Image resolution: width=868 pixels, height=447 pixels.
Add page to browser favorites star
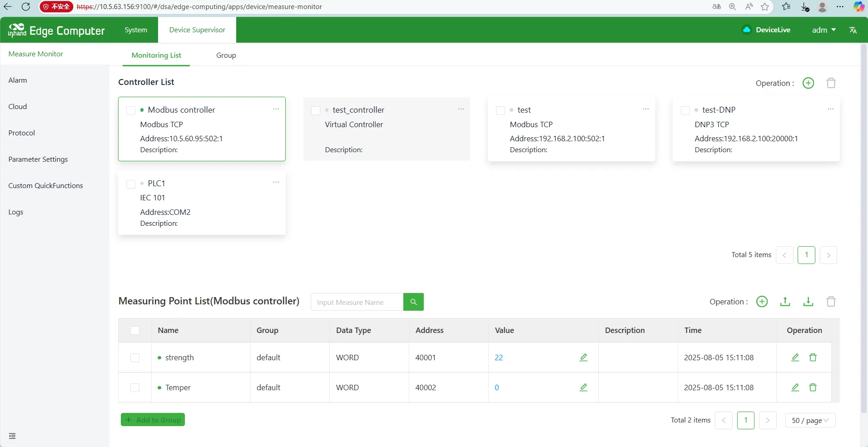click(x=765, y=7)
